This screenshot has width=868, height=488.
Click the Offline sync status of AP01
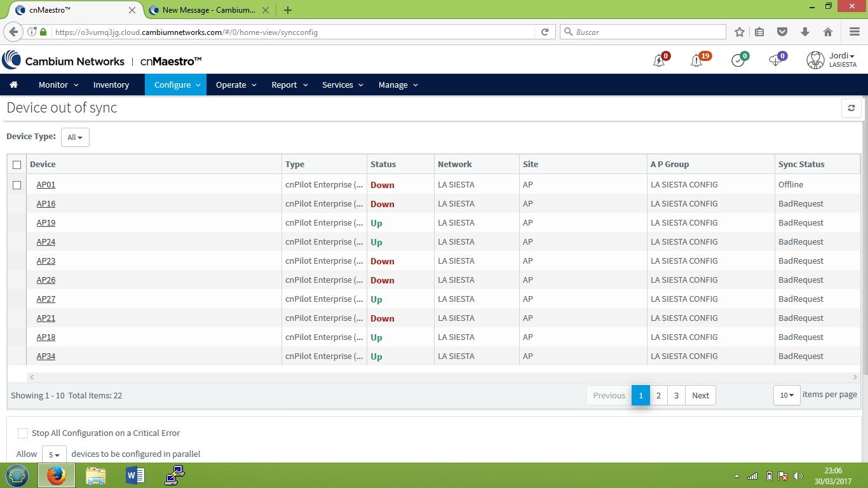(x=791, y=185)
